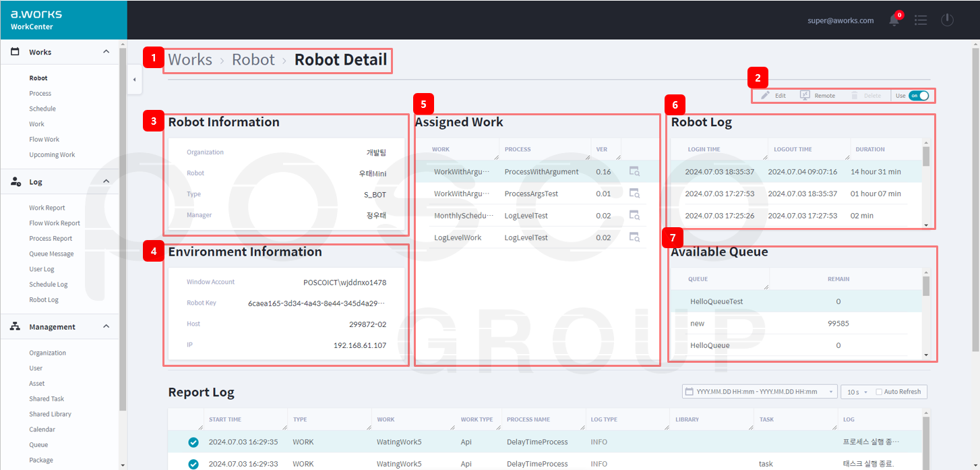Collapse the Management menu section
The width and height of the screenshot is (980, 470).
[x=106, y=326]
